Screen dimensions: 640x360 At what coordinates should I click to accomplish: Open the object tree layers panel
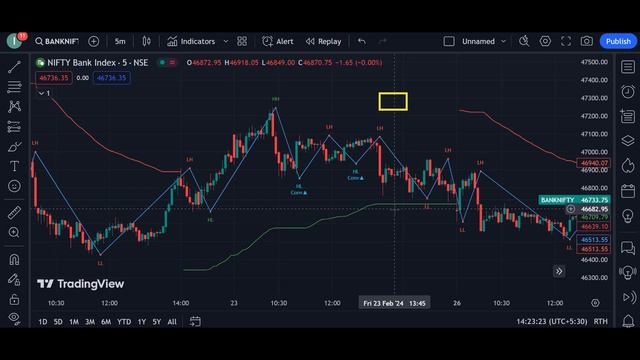[x=628, y=141]
